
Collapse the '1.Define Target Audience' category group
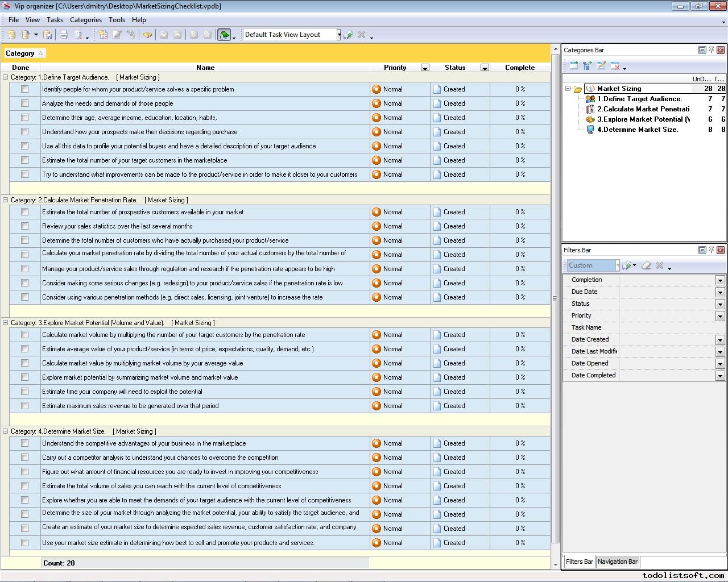point(6,77)
